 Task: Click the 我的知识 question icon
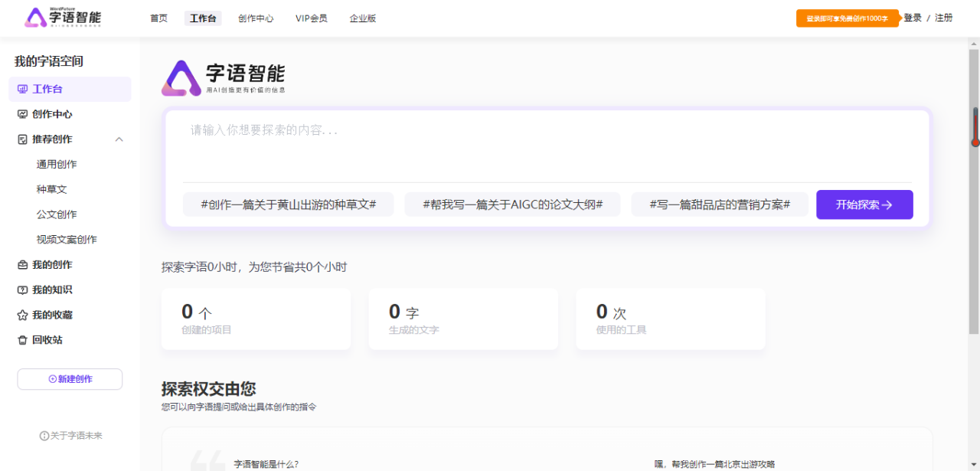click(24, 289)
